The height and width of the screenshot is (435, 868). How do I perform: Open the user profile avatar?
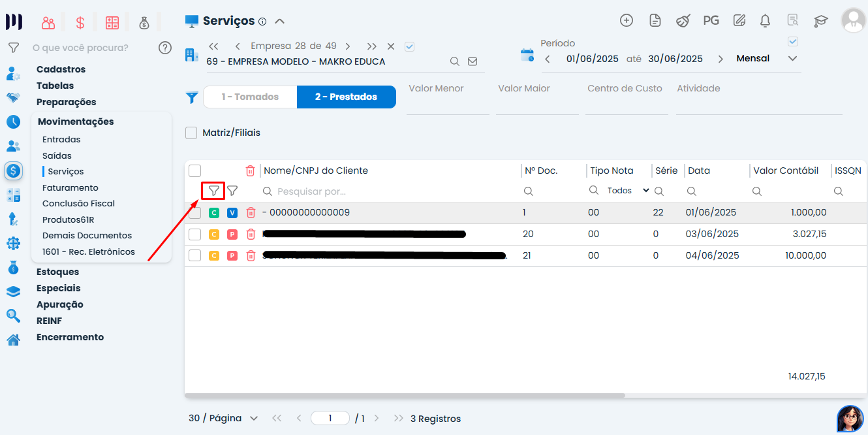tap(854, 20)
